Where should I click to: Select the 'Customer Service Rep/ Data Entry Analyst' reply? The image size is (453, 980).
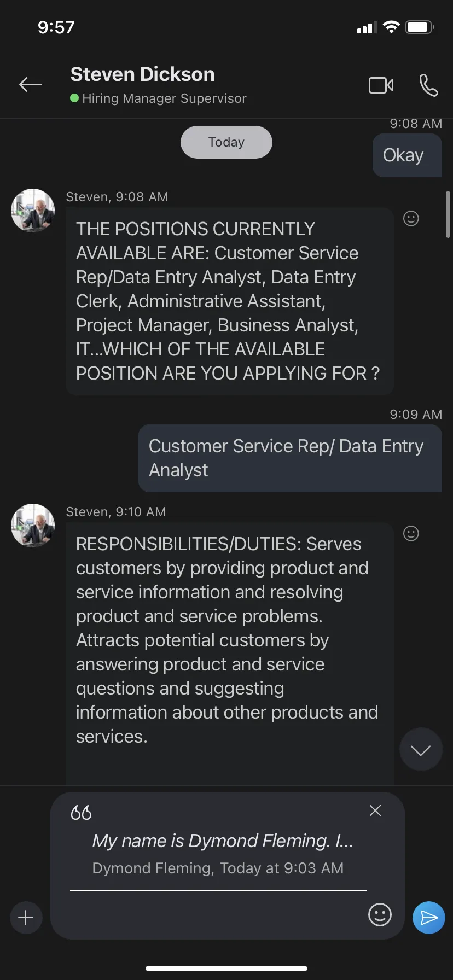pyautogui.click(x=290, y=458)
